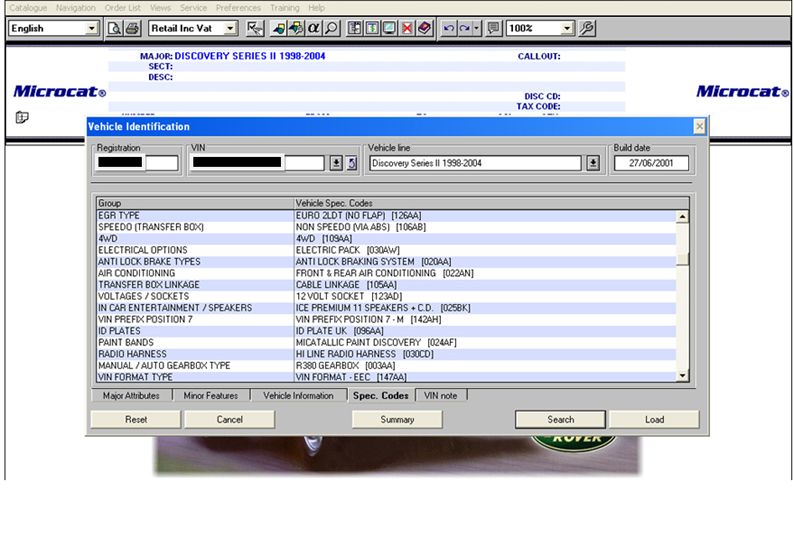Click the Build date field
794x537 pixels.
coord(651,163)
